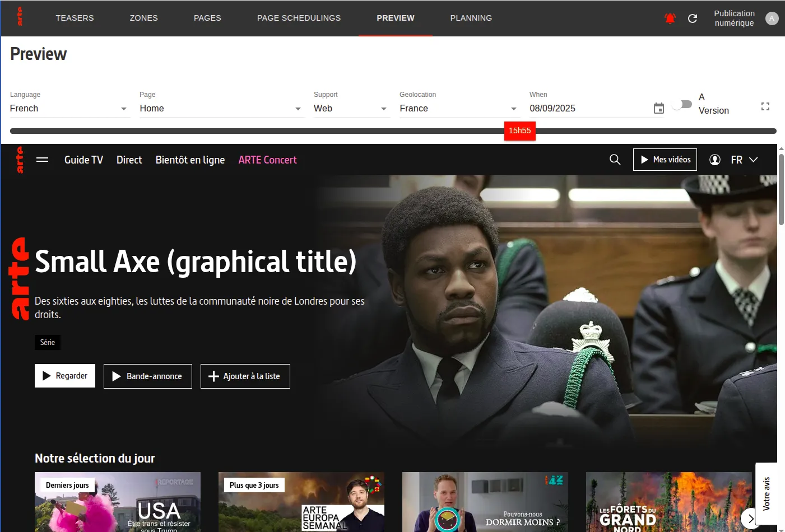The image size is (785, 532).
Task: Open the USA reportage thumbnail
Action: [x=118, y=502]
